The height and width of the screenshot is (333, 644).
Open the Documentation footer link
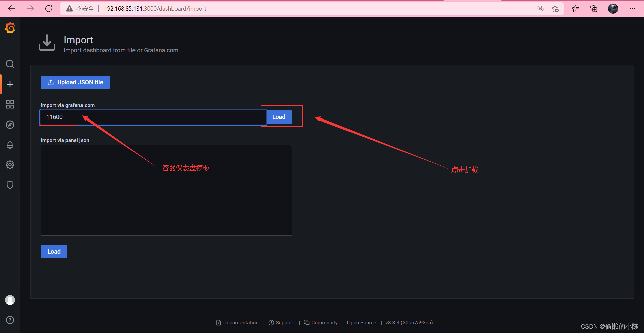pos(237,323)
